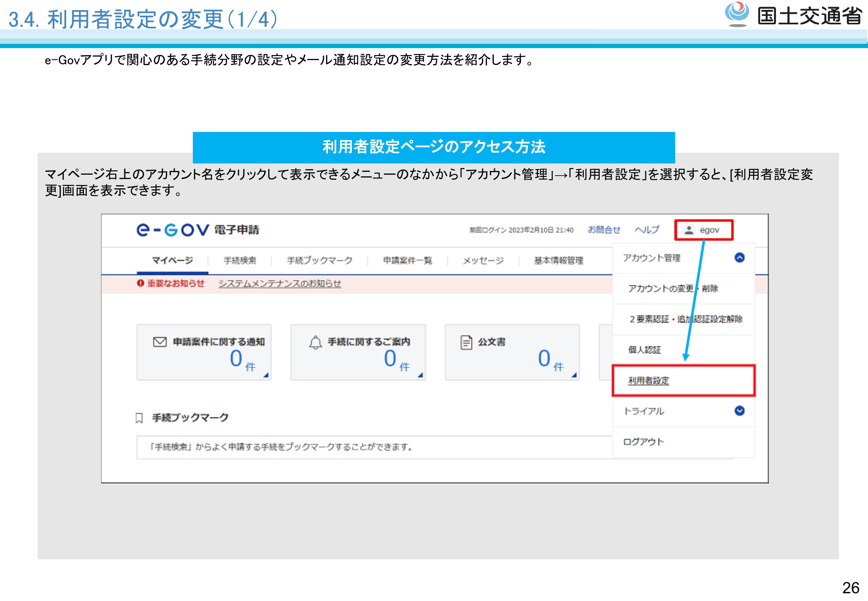868x601 pixels.
Task: Select 利用者設定 from the account menu
Action: coord(648,380)
